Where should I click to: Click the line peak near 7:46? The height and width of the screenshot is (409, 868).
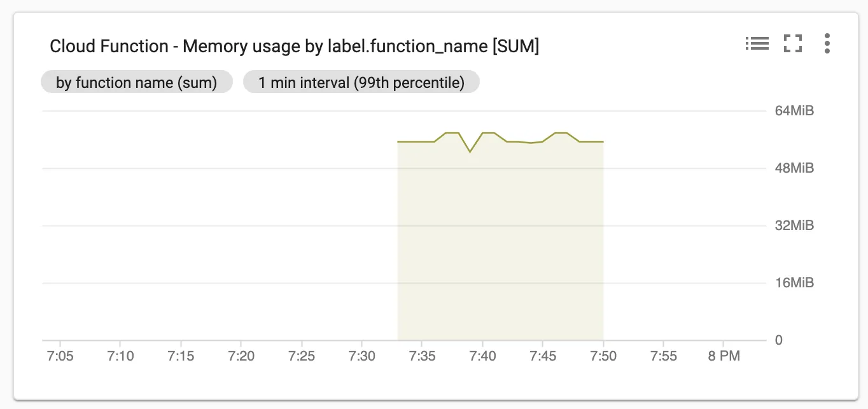point(561,133)
